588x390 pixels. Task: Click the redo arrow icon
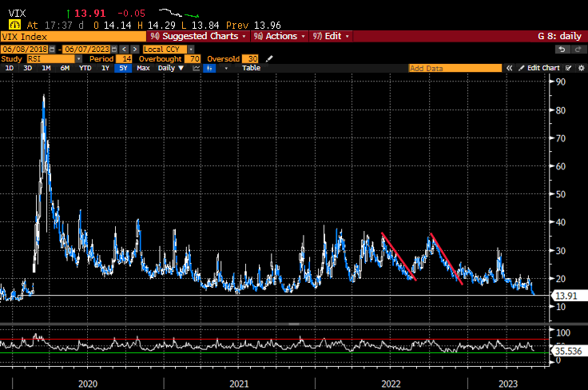click(578, 50)
